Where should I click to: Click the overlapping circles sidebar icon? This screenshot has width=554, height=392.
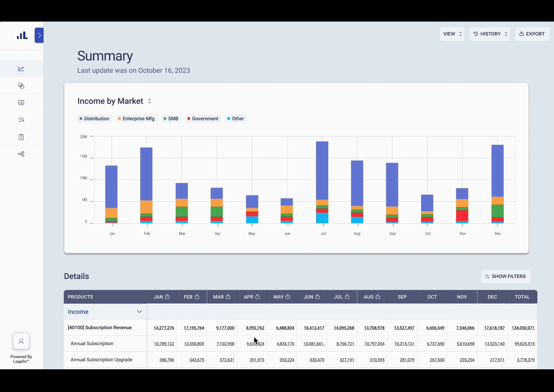point(21,86)
